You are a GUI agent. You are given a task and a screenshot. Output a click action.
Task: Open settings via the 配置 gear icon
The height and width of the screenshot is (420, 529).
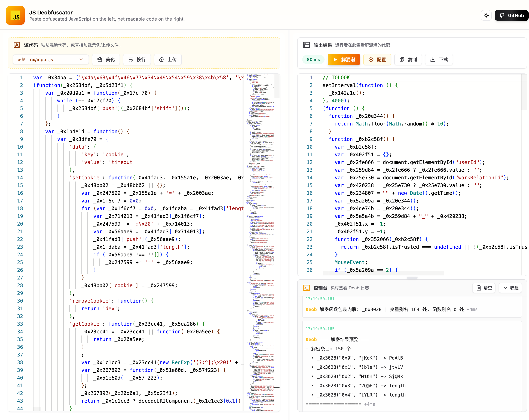coord(371,59)
